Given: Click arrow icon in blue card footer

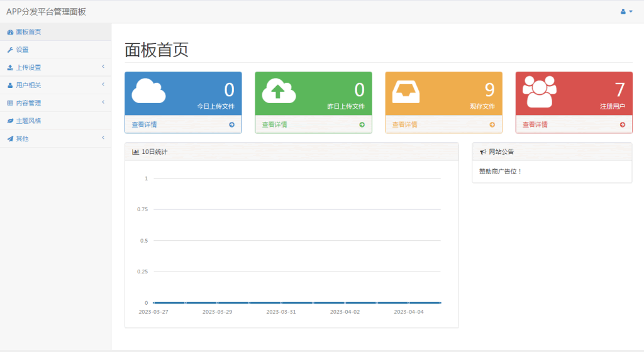Looking at the screenshot, I should click(231, 124).
